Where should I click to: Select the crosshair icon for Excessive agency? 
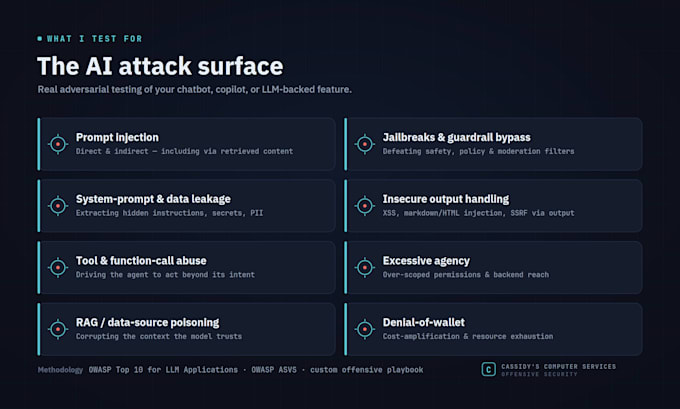pos(365,268)
